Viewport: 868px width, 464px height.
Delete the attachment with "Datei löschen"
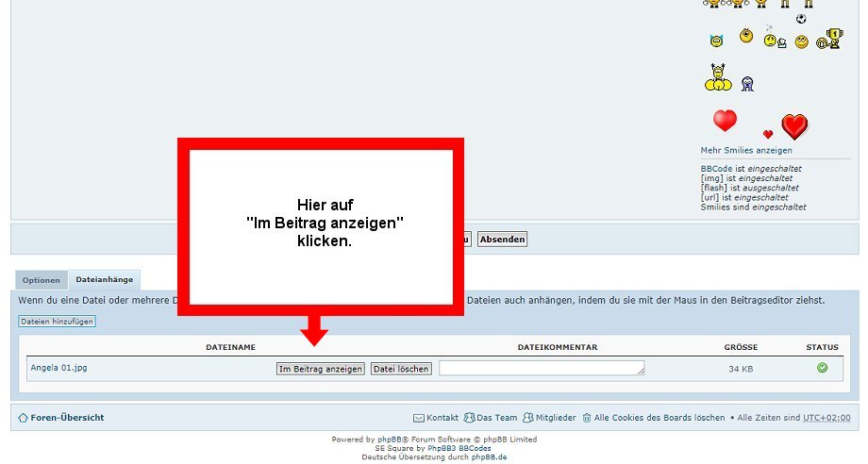[x=401, y=369]
